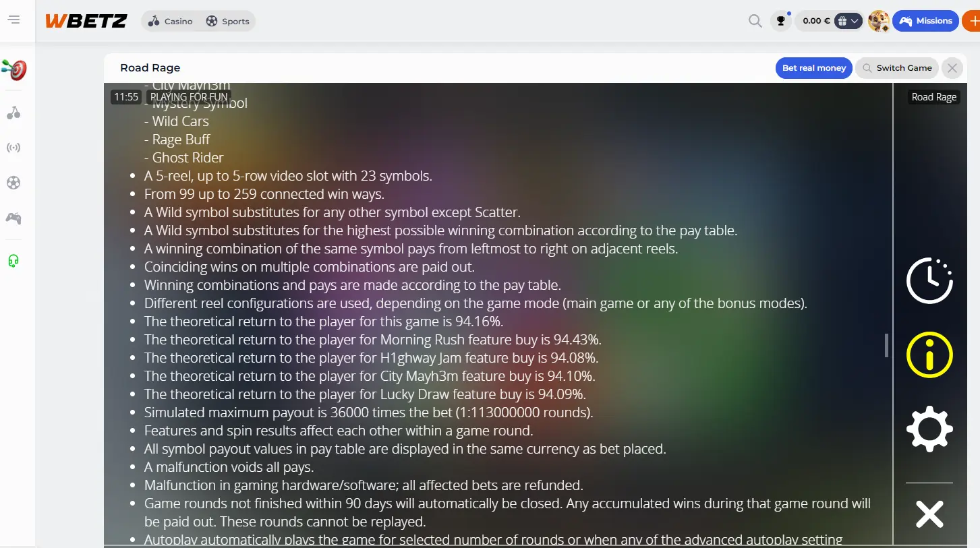Open the cherries slots icon in sidebar
Image resolution: width=980 pixels, height=548 pixels.
pos(13,113)
